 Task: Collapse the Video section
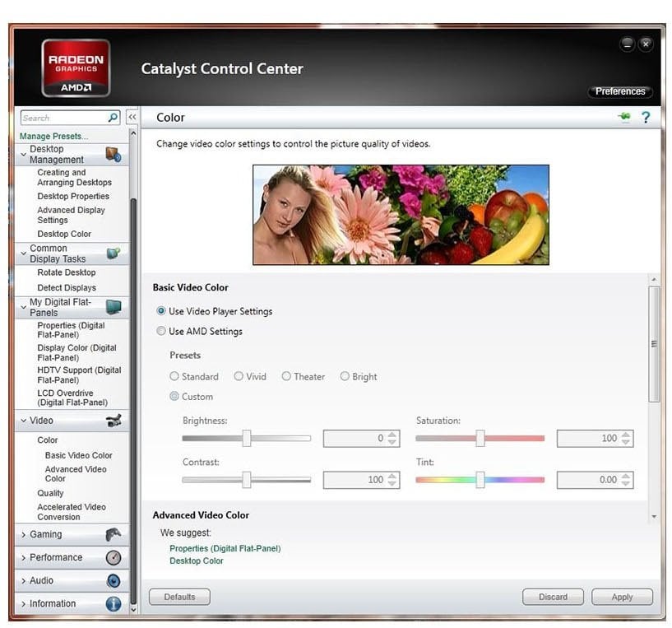(24, 421)
